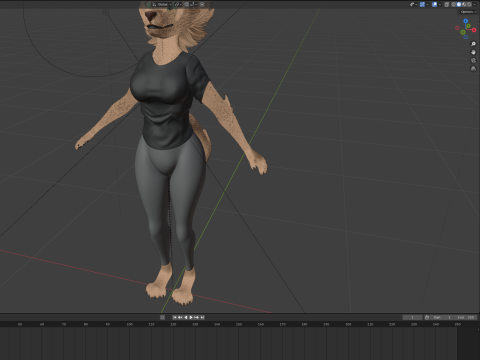This screenshot has height=360, width=480.
Task: Click the current frame number field
Action: tap(412, 317)
